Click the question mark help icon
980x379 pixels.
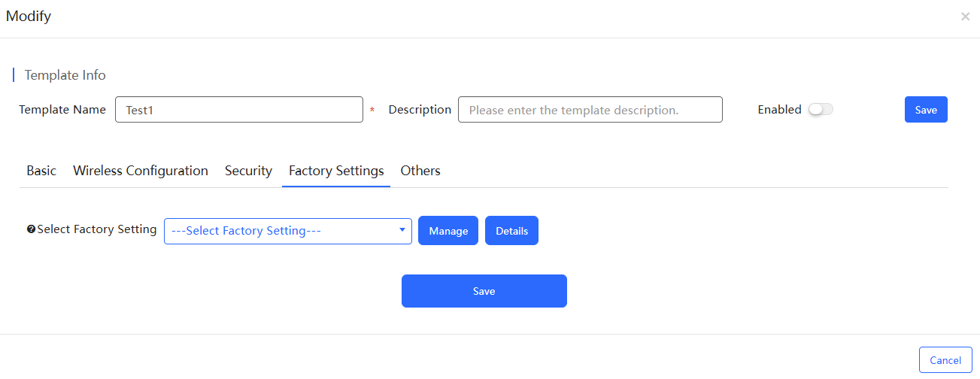click(x=31, y=230)
